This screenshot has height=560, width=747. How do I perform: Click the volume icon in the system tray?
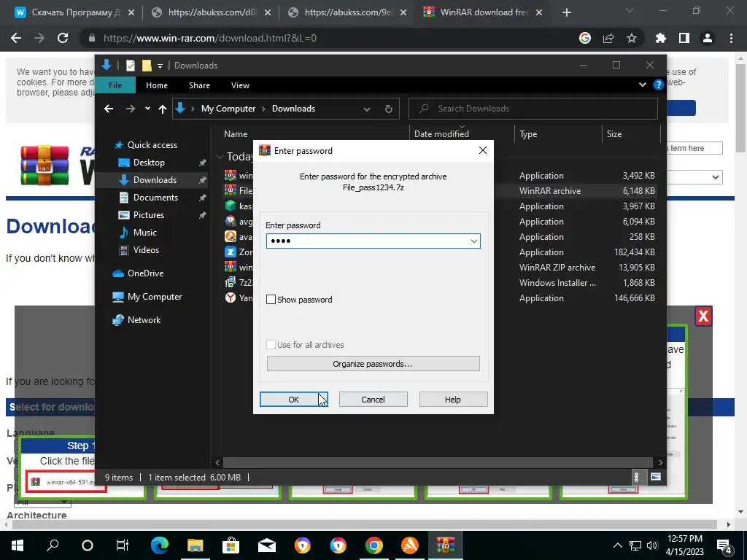coord(651,545)
